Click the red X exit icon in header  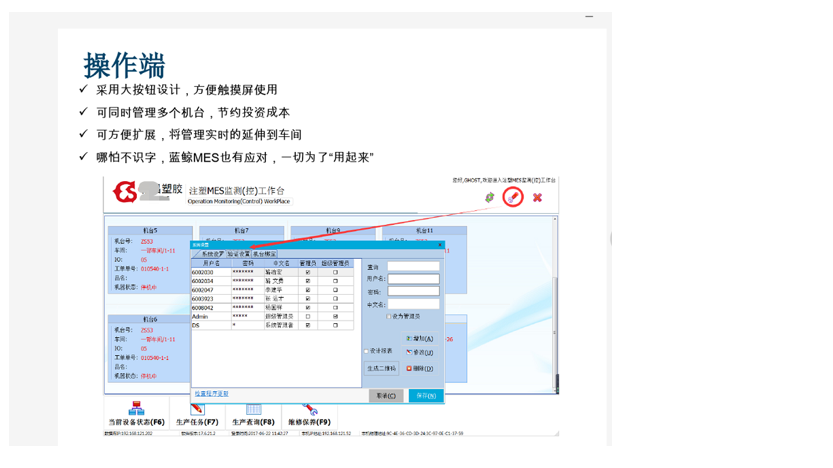point(537,198)
